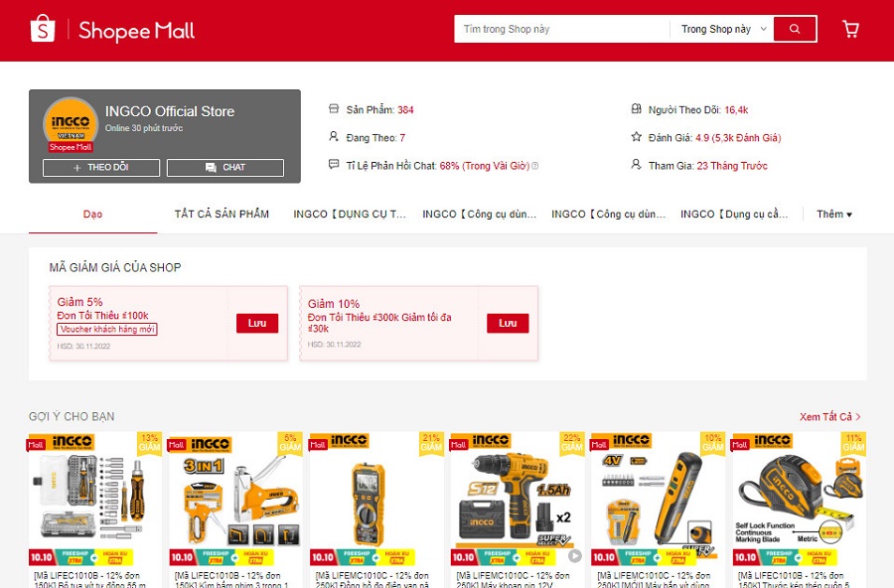The height and width of the screenshot is (588, 894).
Task: Save the 'Giảm 5%' voucher
Action: click(257, 323)
